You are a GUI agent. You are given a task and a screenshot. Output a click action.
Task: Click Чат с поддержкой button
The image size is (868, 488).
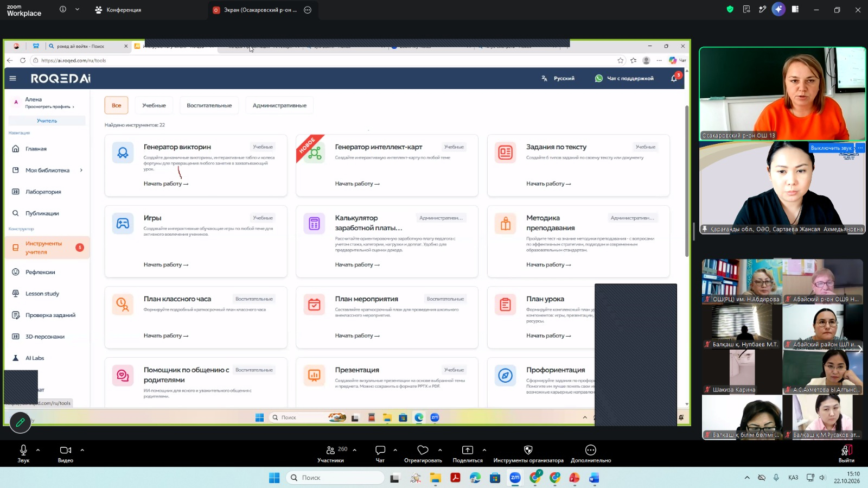pyautogui.click(x=624, y=78)
